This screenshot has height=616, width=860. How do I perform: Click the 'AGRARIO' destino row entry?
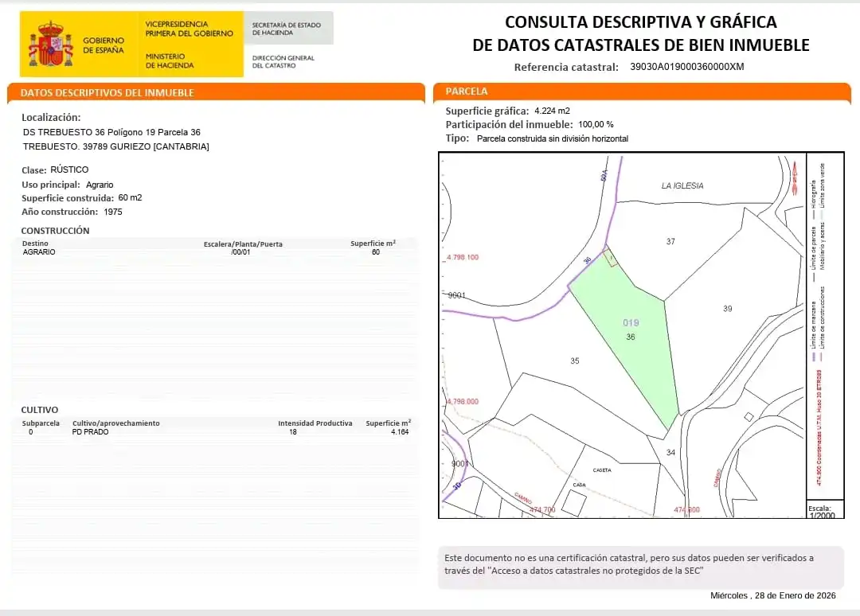pyautogui.click(x=39, y=252)
